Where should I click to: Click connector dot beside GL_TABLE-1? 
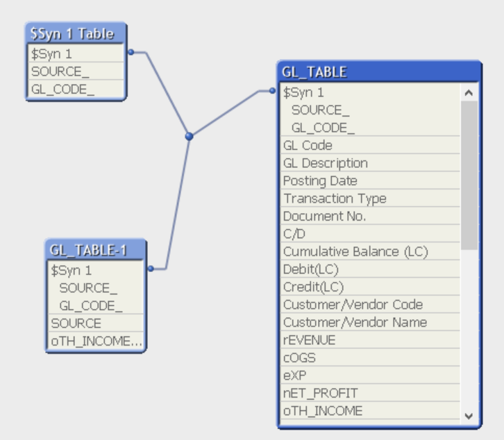(x=151, y=269)
